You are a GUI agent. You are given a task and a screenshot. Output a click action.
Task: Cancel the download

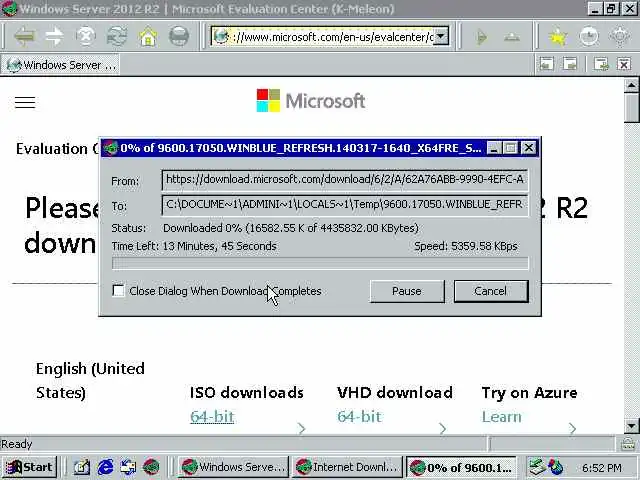[x=491, y=291]
